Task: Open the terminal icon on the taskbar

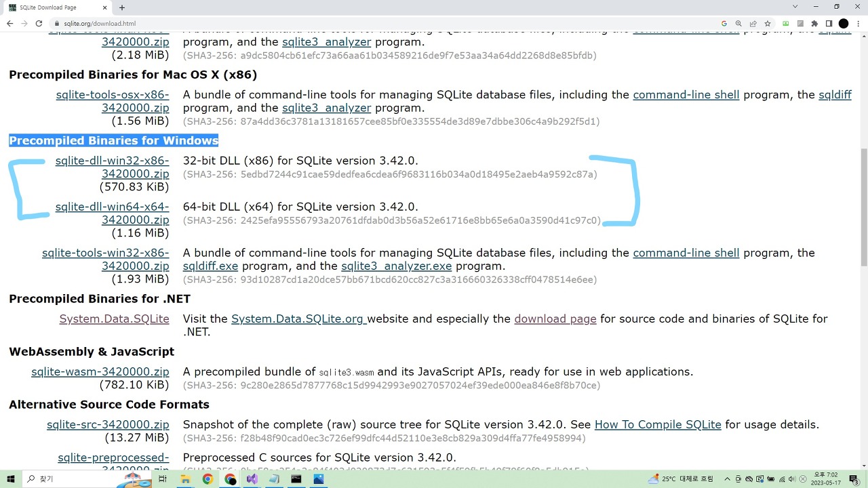Action: click(296, 479)
